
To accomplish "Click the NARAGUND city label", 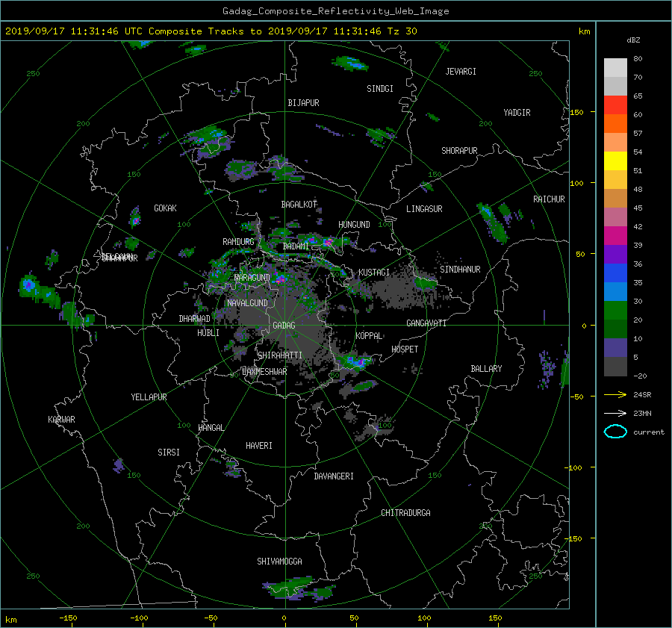I will (x=252, y=278).
